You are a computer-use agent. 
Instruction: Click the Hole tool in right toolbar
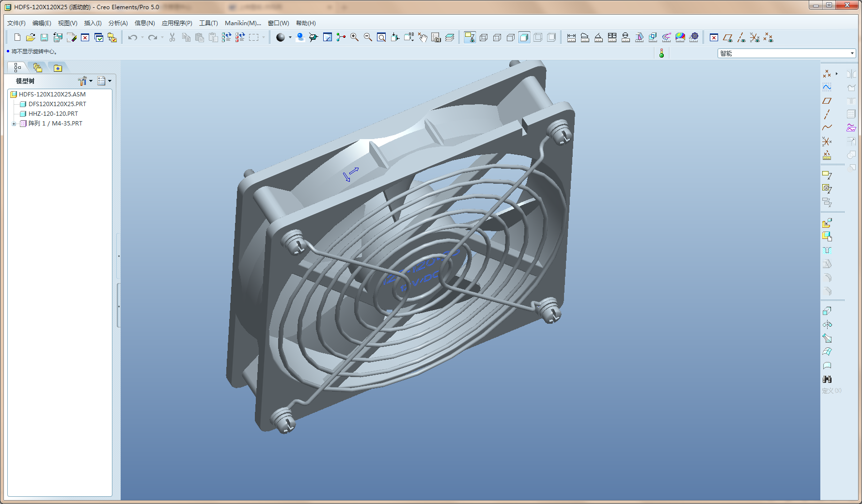click(827, 250)
